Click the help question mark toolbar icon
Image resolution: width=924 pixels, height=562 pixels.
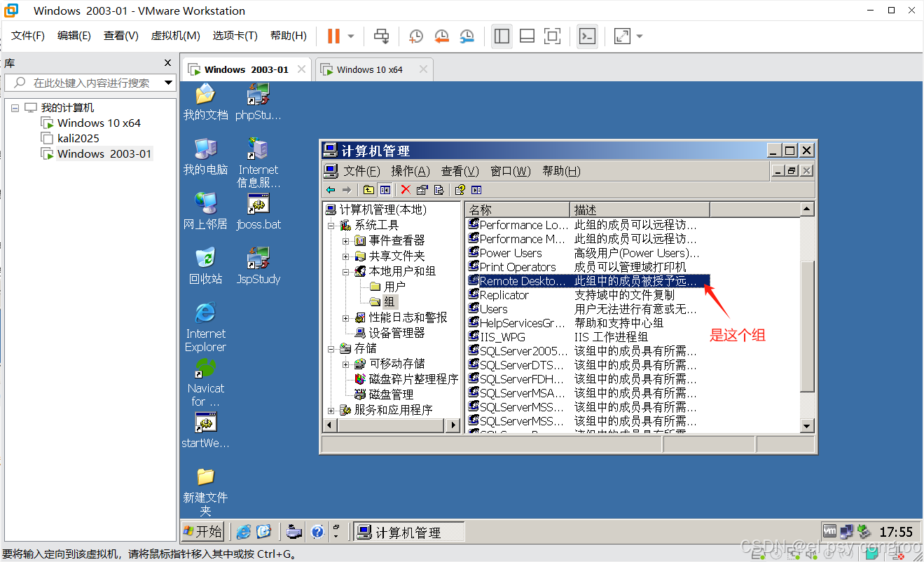click(x=460, y=190)
